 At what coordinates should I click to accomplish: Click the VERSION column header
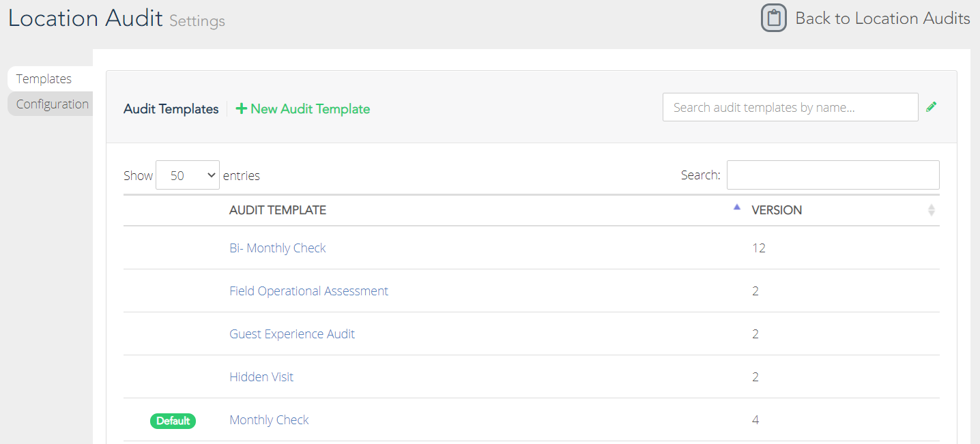(777, 210)
